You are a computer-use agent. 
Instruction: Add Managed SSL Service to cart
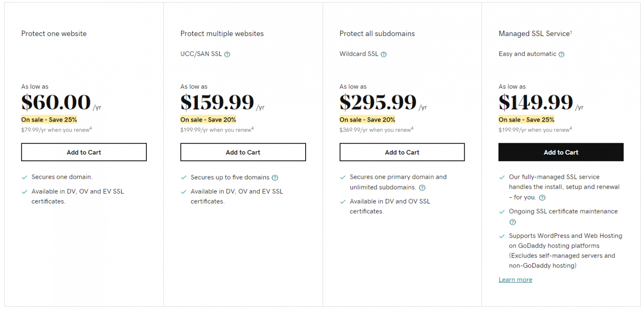[561, 152]
